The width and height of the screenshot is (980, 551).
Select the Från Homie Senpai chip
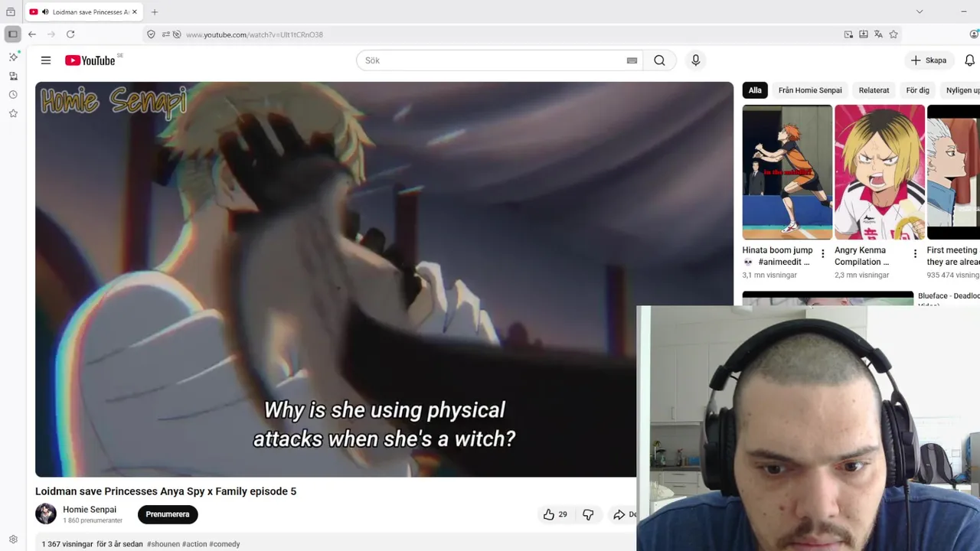(x=810, y=90)
